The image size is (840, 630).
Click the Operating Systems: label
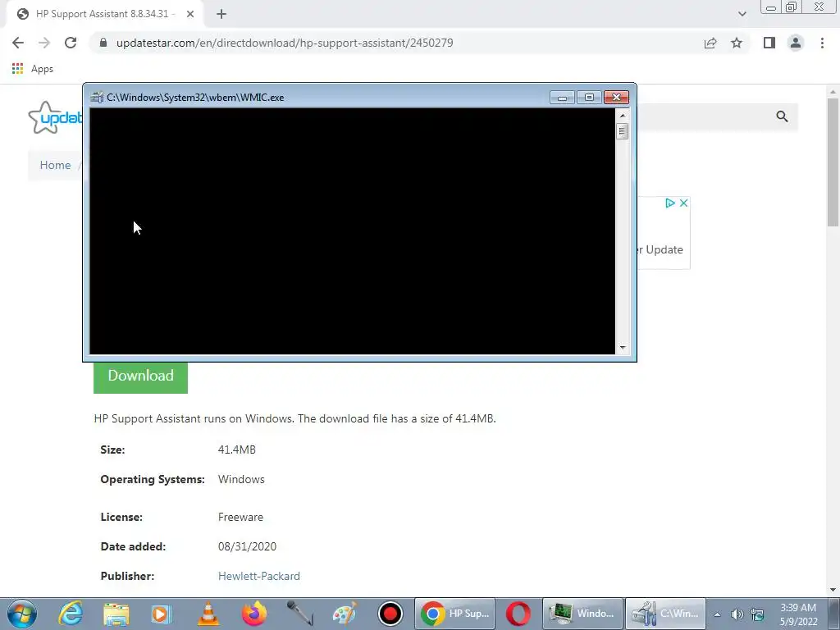pyautogui.click(x=153, y=479)
